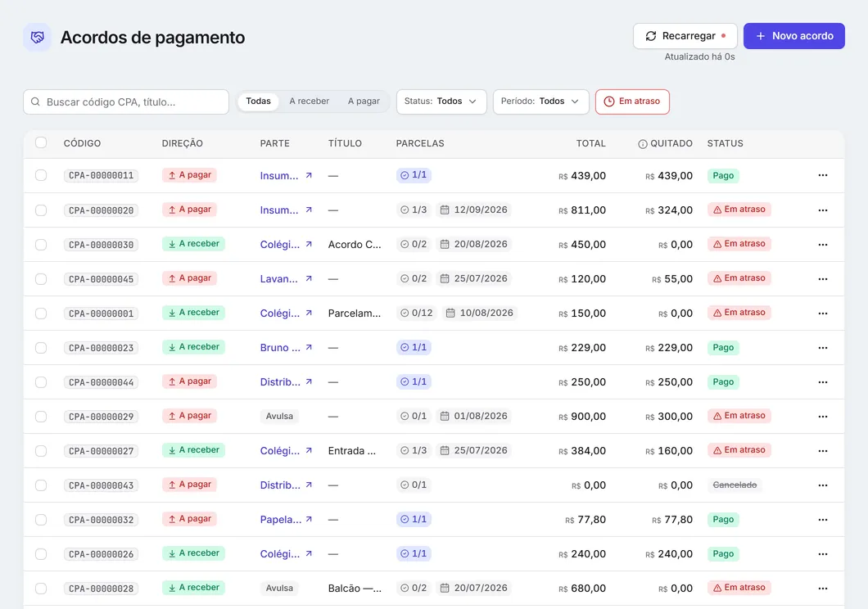This screenshot has width=868, height=609.
Task: Click the Recarregar button
Action: pyautogui.click(x=685, y=36)
